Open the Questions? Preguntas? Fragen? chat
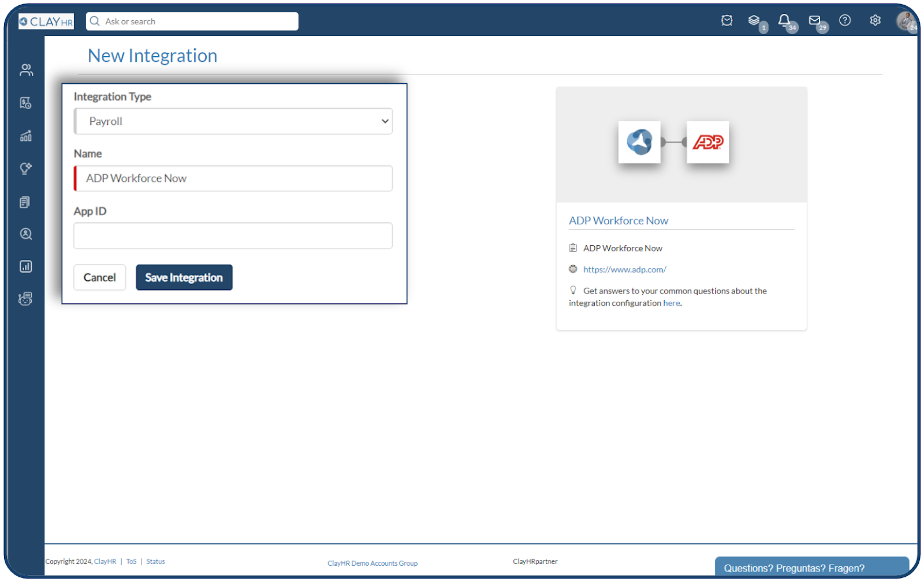The image size is (924, 582). click(x=812, y=568)
